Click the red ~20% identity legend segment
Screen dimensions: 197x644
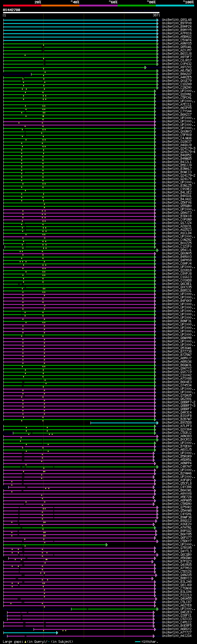22,6
